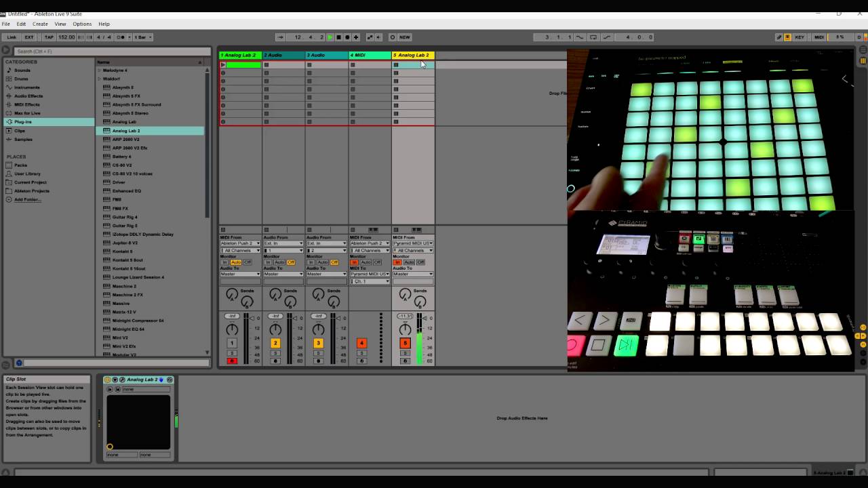Open the Help menu
The image size is (868, 488).
pyautogui.click(x=104, y=24)
